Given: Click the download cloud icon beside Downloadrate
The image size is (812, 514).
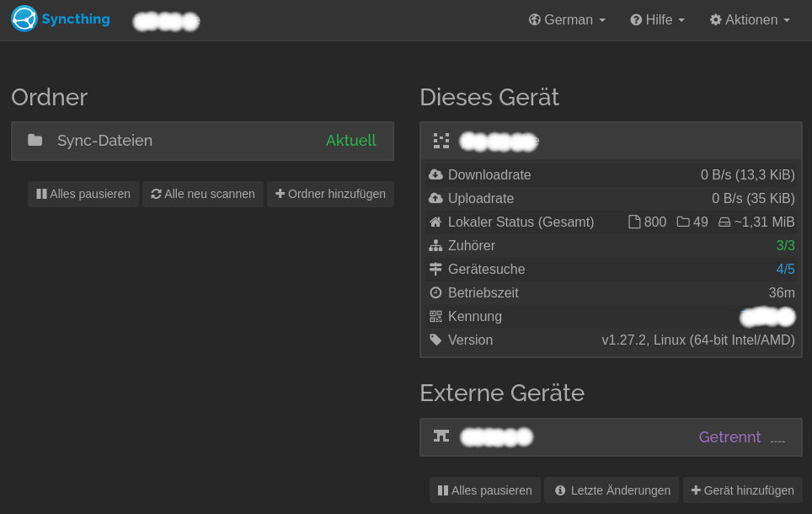Looking at the screenshot, I should pyautogui.click(x=435, y=175).
